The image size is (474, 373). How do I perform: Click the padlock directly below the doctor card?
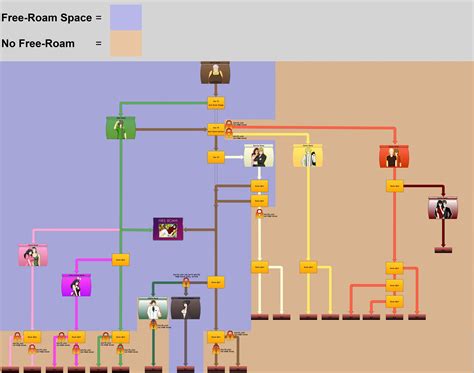[153, 324]
